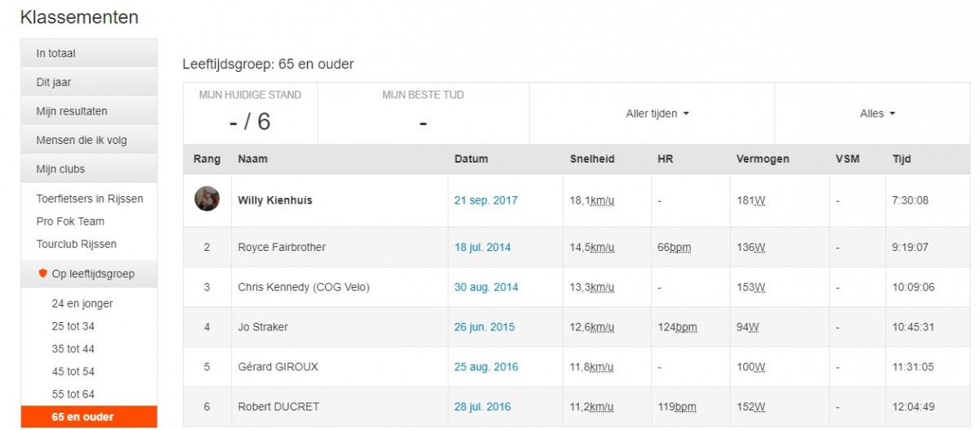Choose Tourclub Rijssen club
Viewport: 980px width, 430px height.
[x=76, y=244]
